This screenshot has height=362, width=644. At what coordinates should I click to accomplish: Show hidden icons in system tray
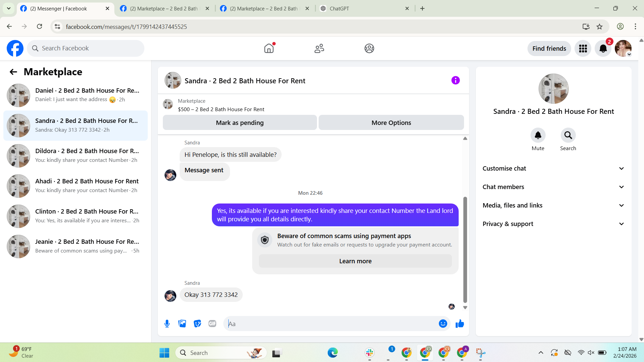point(541,353)
